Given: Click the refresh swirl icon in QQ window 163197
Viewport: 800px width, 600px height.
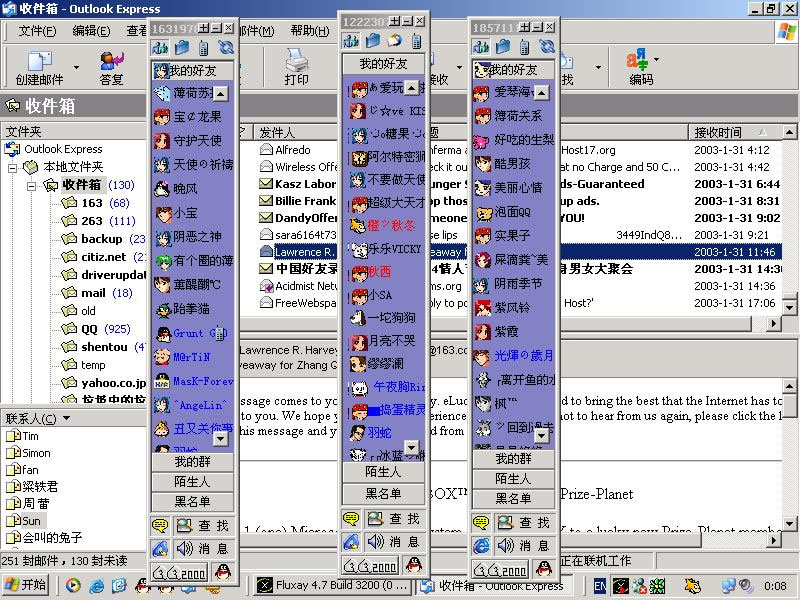Looking at the screenshot, I should (226, 47).
